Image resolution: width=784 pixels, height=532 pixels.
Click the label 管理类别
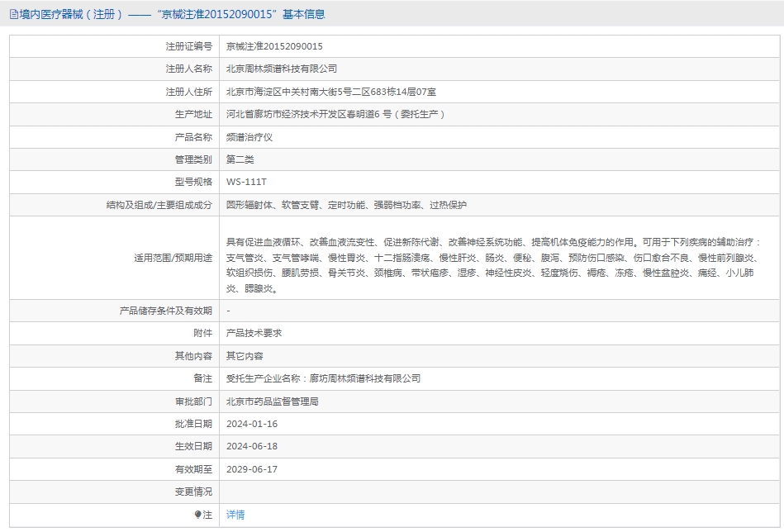[193, 159]
